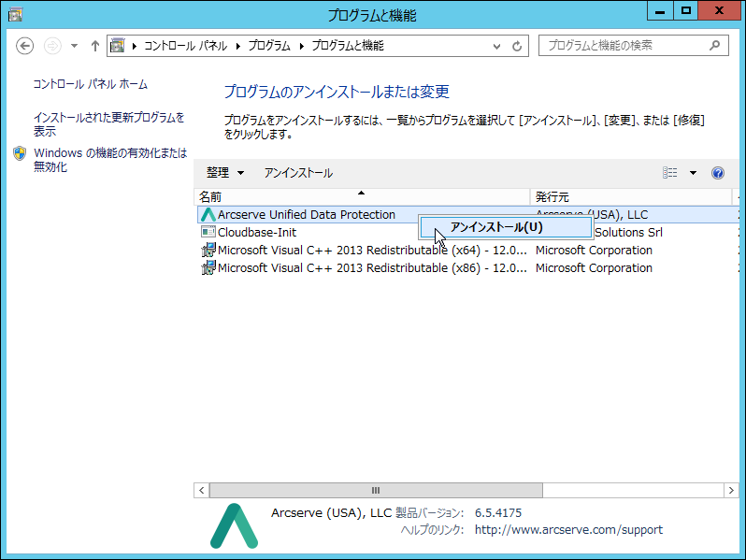Click version value 6.5.4175
The width and height of the screenshot is (746, 560).
498,513
